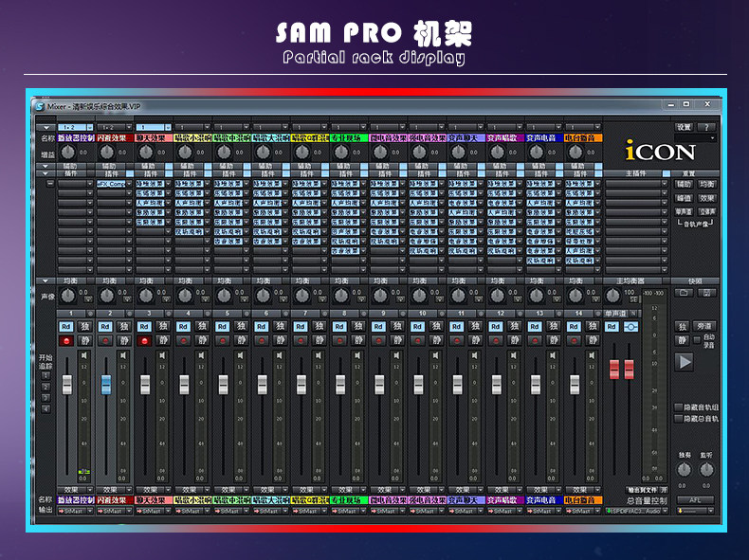Click the 均衡 reset button under 重置

point(707,184)
